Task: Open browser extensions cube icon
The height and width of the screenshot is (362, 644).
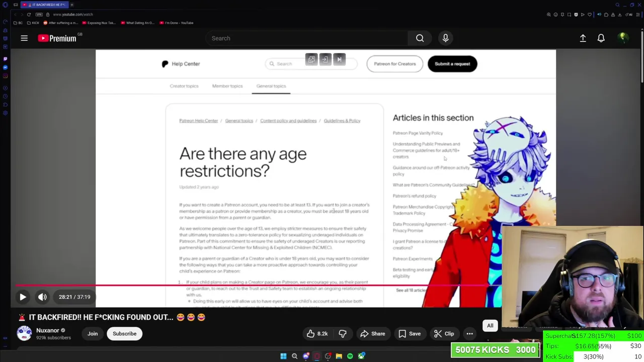Action: tap(606, 15)
